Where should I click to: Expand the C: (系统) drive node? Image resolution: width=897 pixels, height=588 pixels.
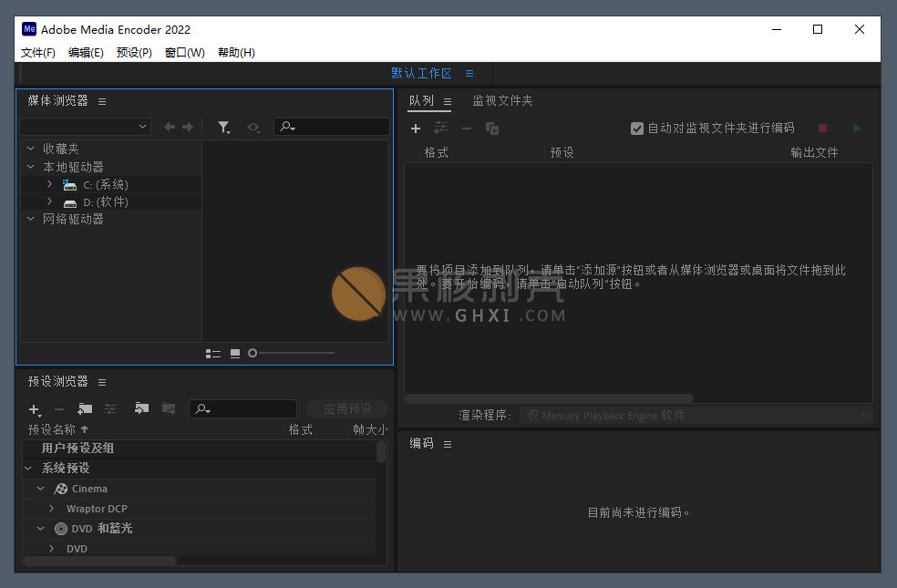49,184
